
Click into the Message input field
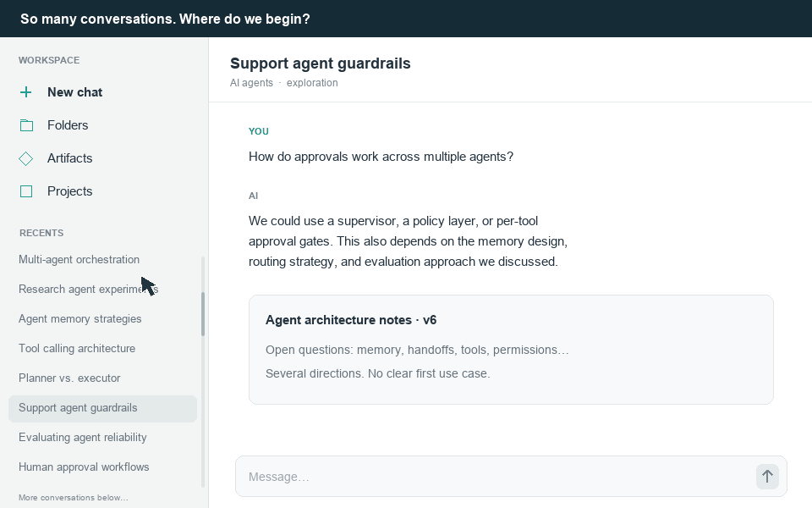coord(495,477)
